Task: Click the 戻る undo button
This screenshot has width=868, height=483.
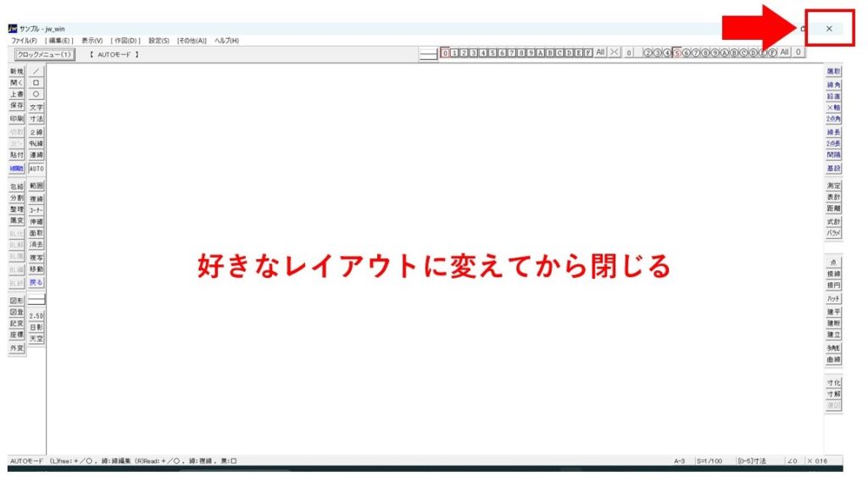Action: (36, 282)
